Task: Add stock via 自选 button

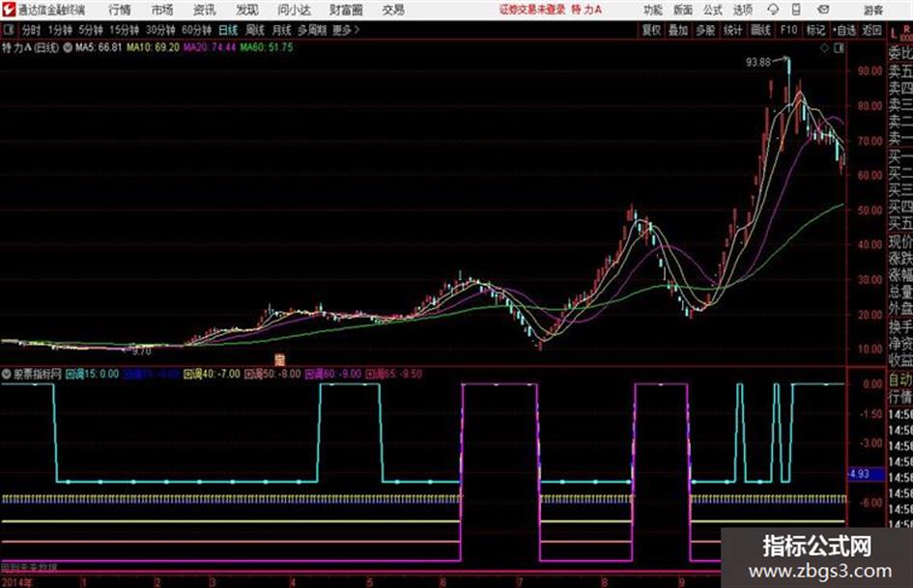Action: click(844, 30)
